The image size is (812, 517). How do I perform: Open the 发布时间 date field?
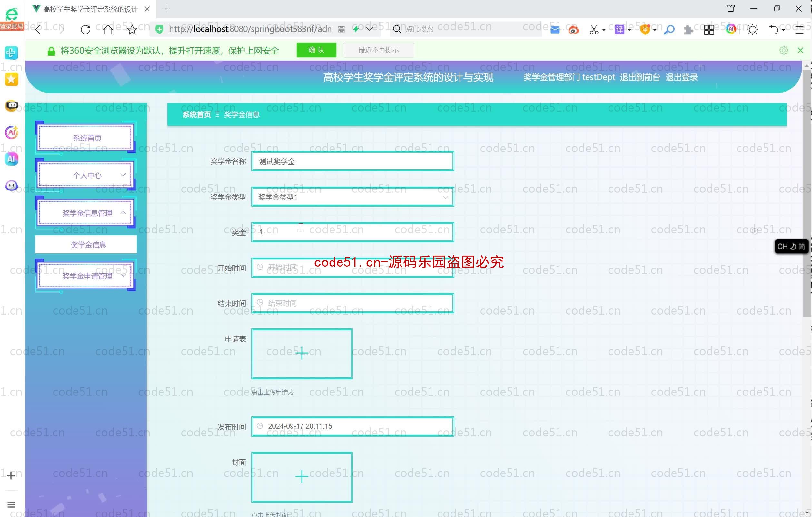click(x=352, y=426)
